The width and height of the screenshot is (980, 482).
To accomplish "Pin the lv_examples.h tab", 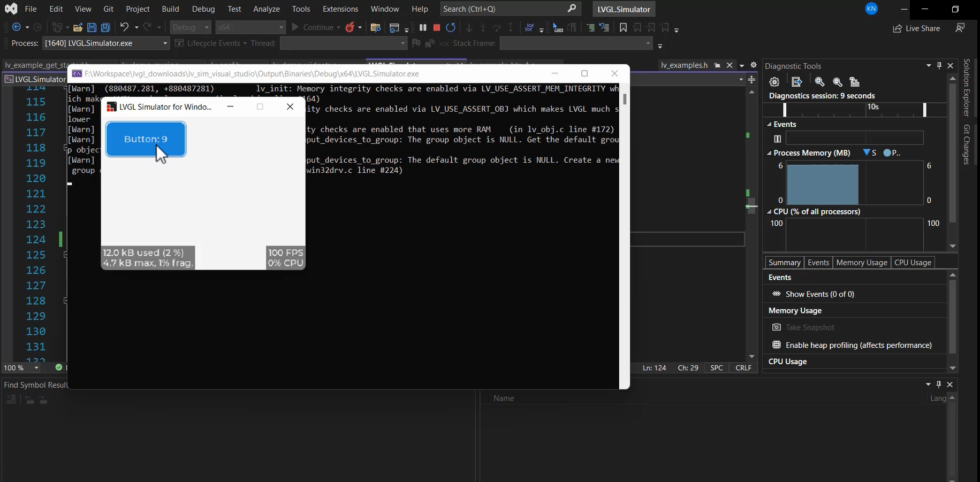I will (717, 65).
